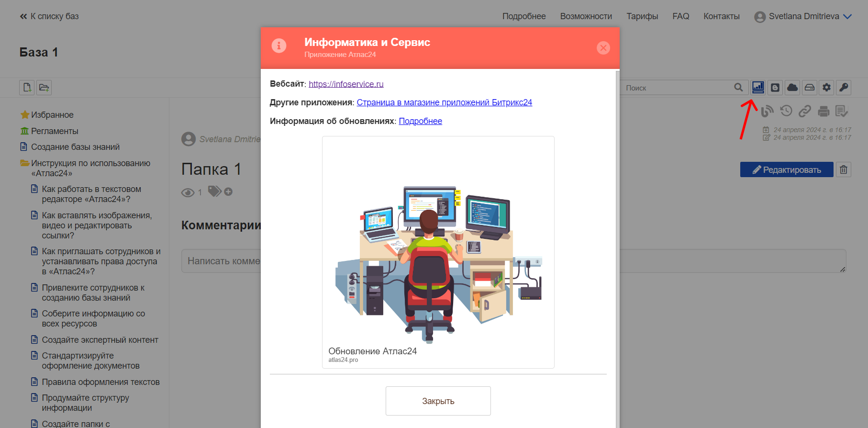
Task: Click the search magnifier icon
Action: point(738,88)
